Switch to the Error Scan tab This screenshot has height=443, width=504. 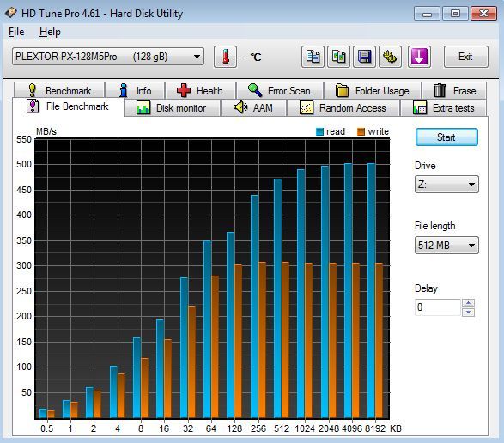pyautogui.click(x=280, y=91)
